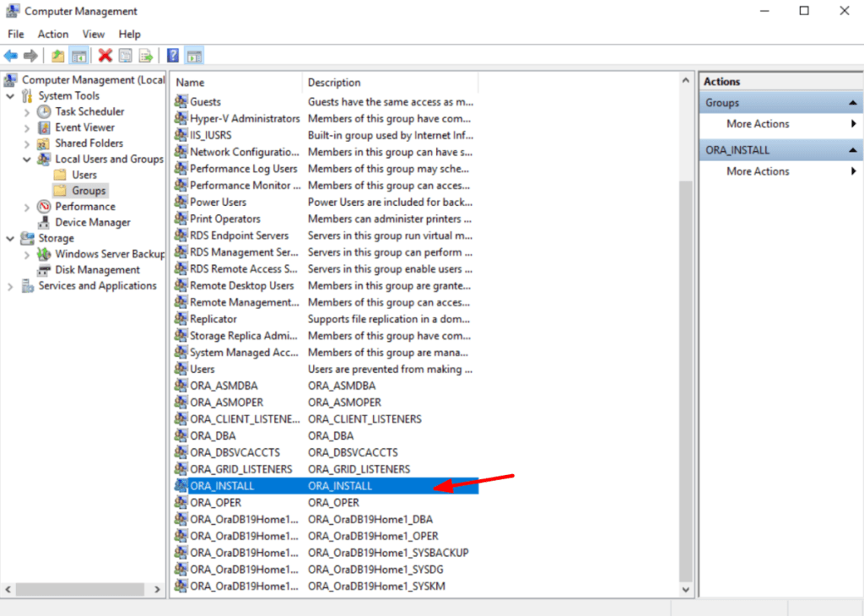The height and width of the screenshot is (616, 864).
Task: Click the Performance gauge icon
Action: coord(44,207)
